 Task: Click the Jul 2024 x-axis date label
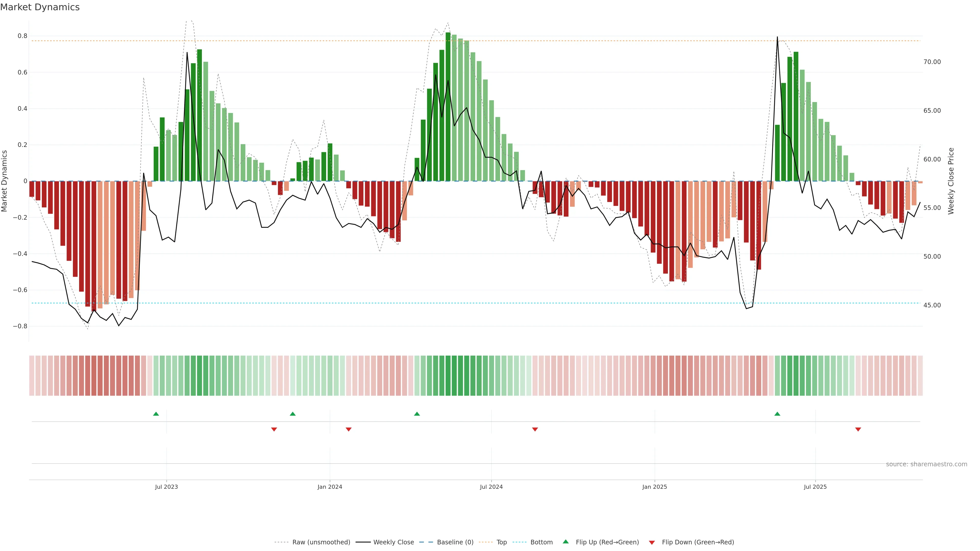491,487
